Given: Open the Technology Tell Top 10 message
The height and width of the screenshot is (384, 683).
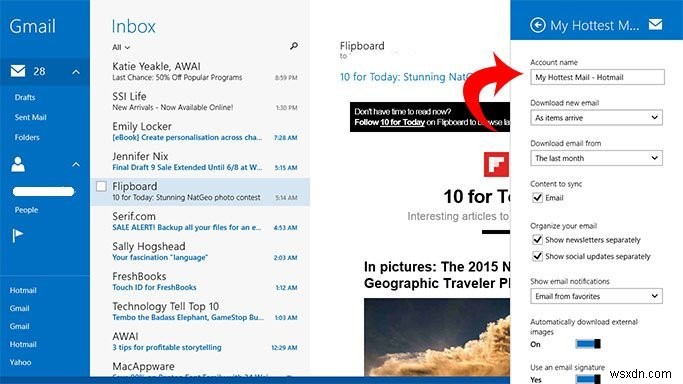Looking at the screenshot, I should click(x=200, y=312).
